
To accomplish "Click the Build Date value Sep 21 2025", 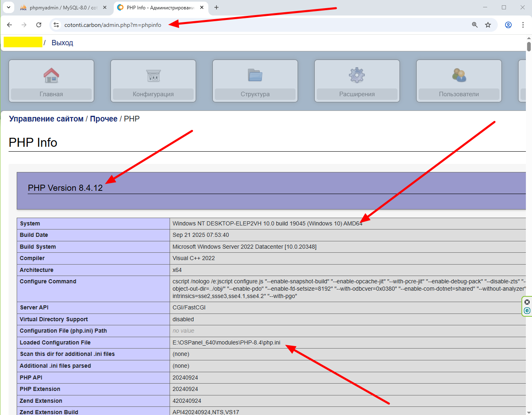I will 201,235.
